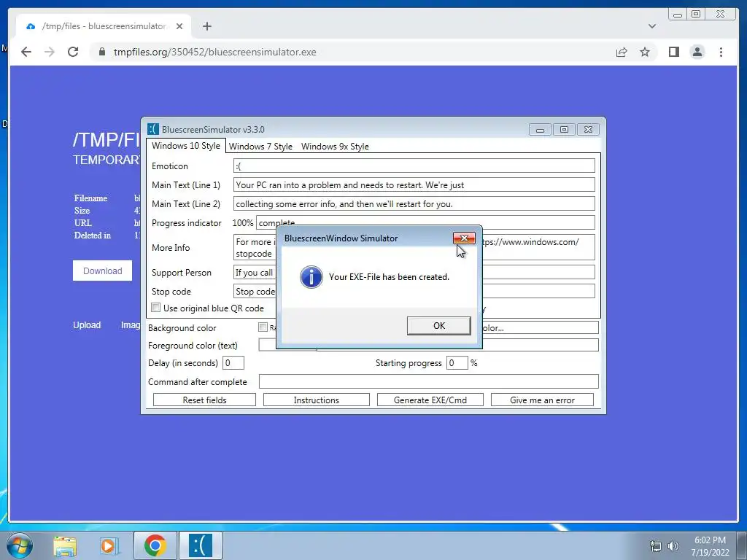Toggle the checkbox next to Background color
The height and width of the screenshot is (560, 747).
point(263,327)
